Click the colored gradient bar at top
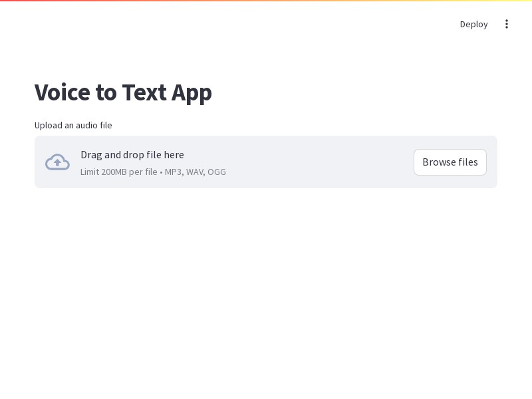The height and width of the screenshot is (399, 532). click(x=266, y=1)
